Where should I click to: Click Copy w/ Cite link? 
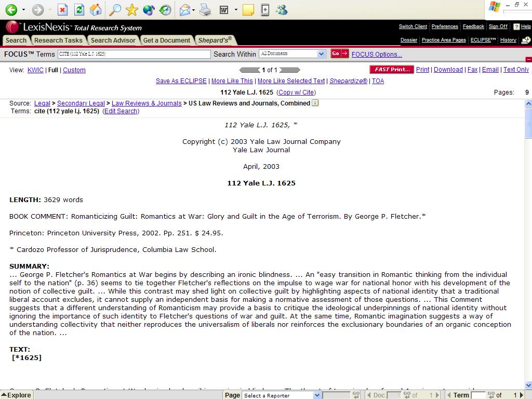296,92
